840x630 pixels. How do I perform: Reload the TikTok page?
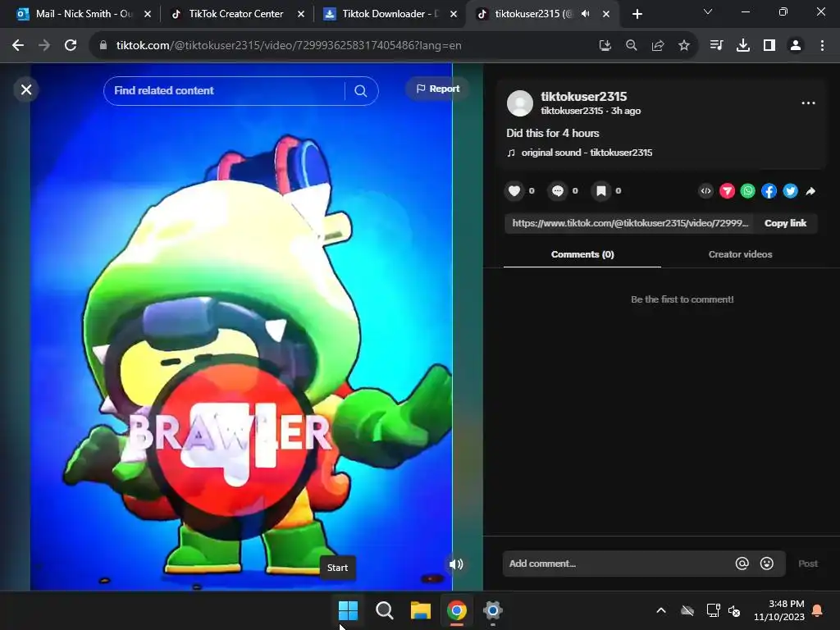pyautogui.click(x=71, y=46)
